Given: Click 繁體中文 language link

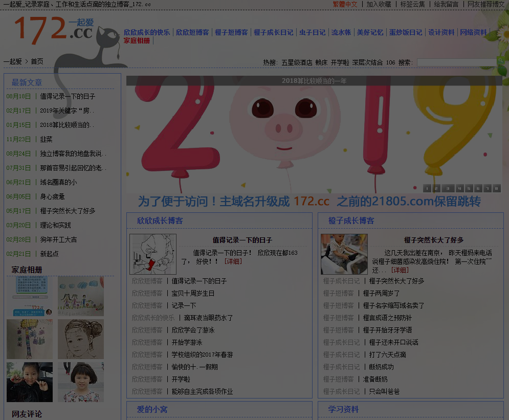Looking at the screenshot, I should coord(345,4).
